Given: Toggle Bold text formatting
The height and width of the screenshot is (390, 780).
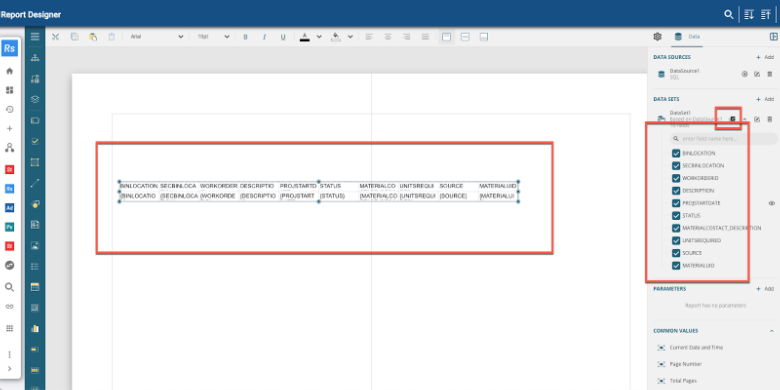Looking at the screenshot, I should point(245,37).
